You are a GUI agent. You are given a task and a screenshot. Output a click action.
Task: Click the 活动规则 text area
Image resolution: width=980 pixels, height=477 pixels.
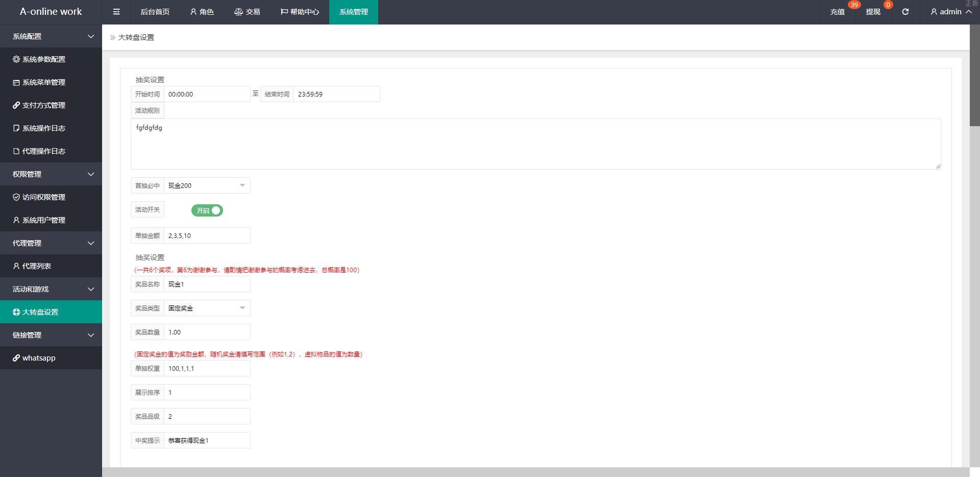tap(535, 144)
